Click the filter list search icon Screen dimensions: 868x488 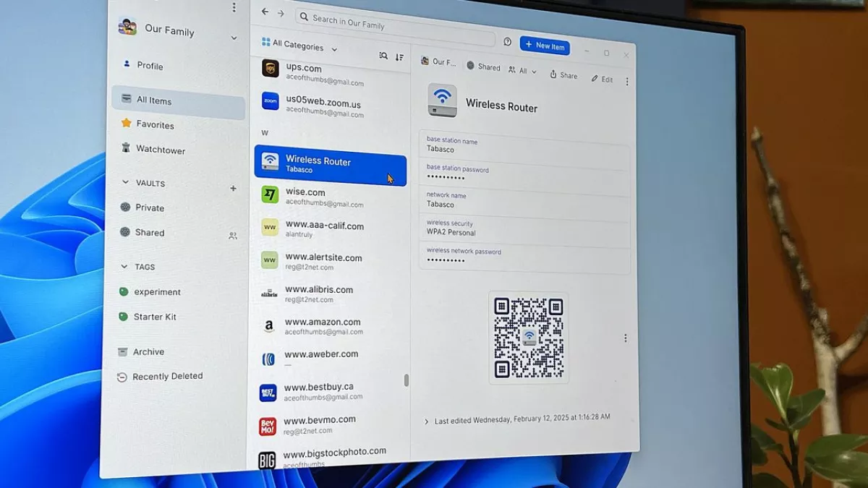(x=383, y=56)
